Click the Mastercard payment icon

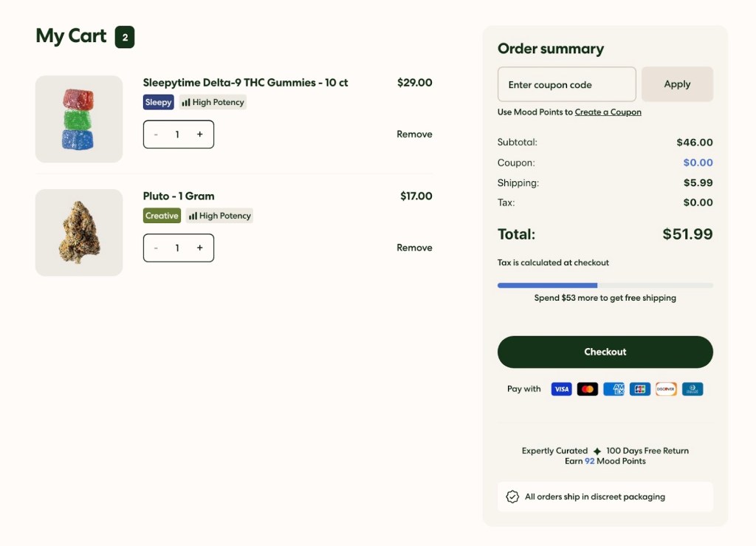587,389
